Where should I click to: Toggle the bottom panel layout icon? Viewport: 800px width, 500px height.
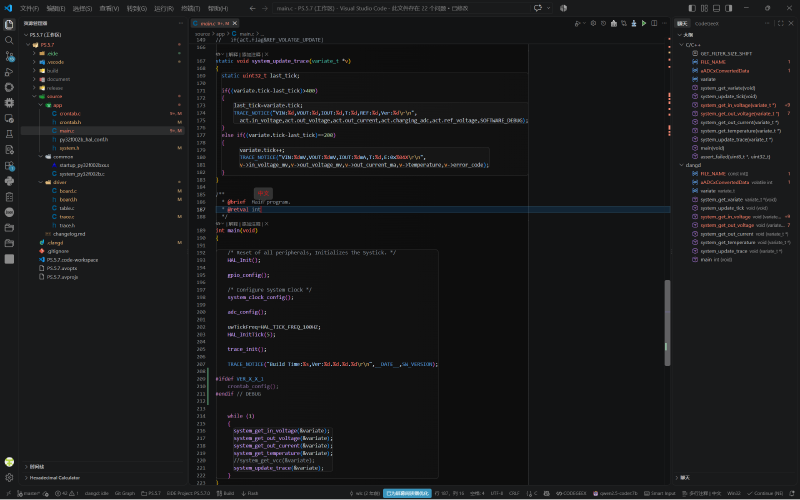tap(716, 8)
